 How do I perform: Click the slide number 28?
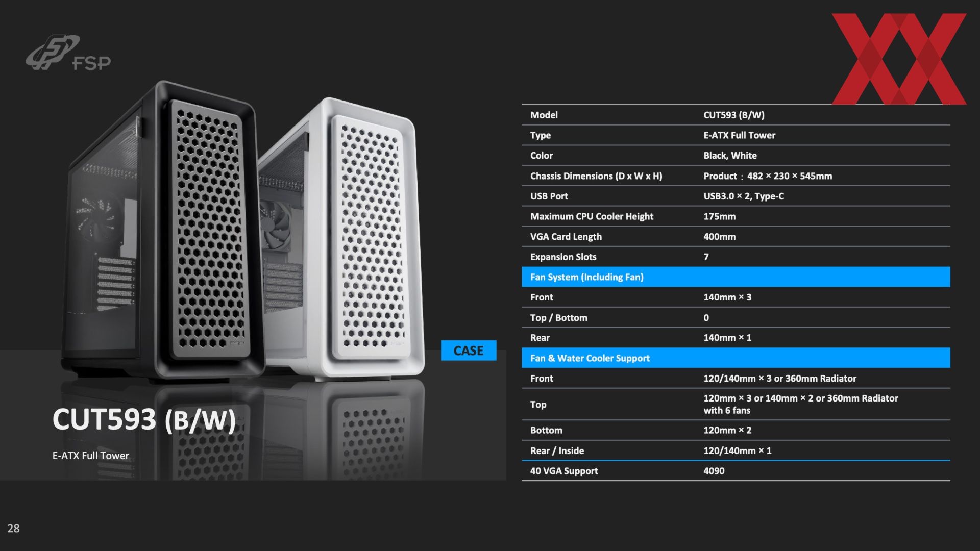click(x=14, y=529)
